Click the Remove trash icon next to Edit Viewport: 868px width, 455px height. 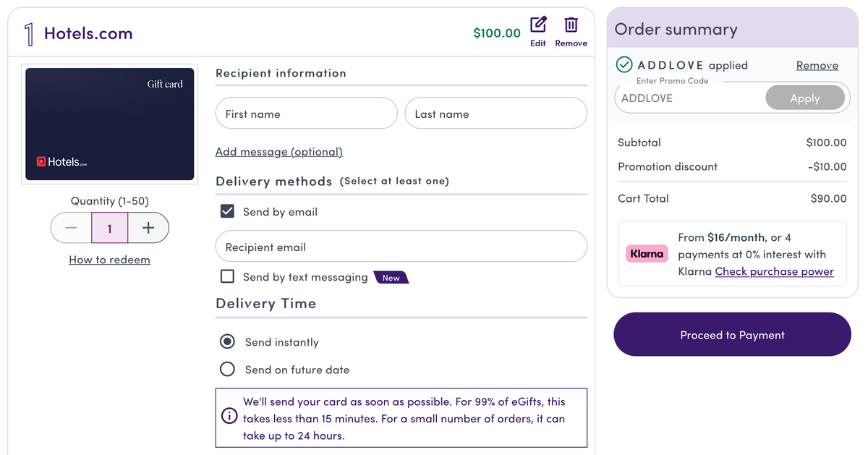click(x=571, y=25)
